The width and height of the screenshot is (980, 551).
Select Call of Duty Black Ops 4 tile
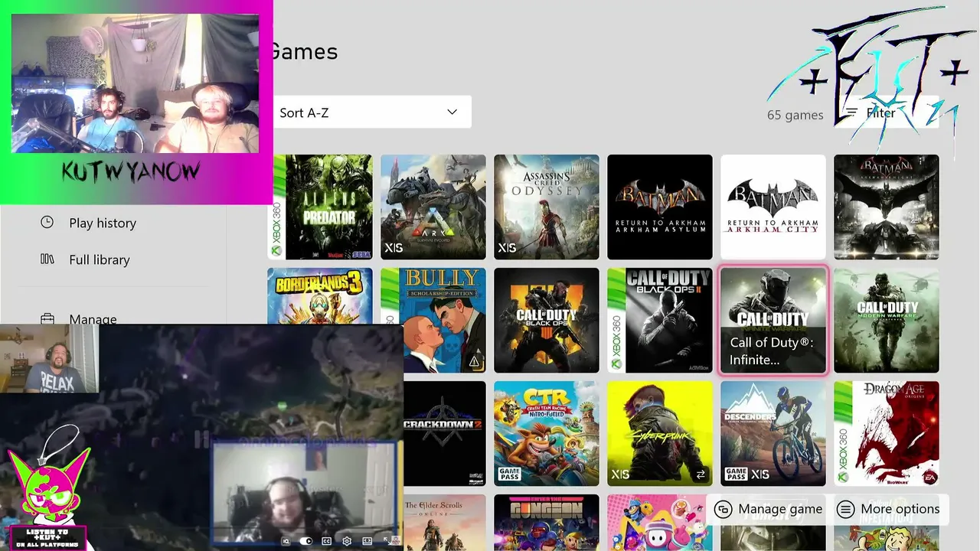(547, 320)
